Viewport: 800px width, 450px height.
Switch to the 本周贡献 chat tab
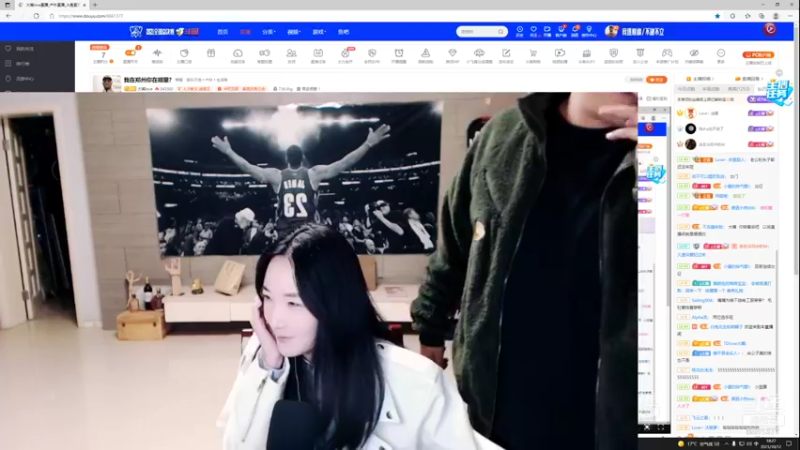[711, 89]
